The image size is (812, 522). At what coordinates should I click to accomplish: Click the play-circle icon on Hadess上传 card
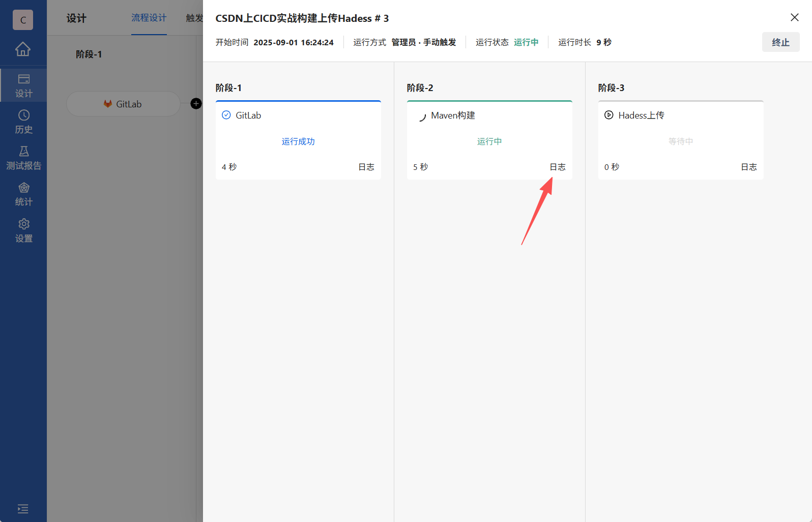[x=608, y=115]
